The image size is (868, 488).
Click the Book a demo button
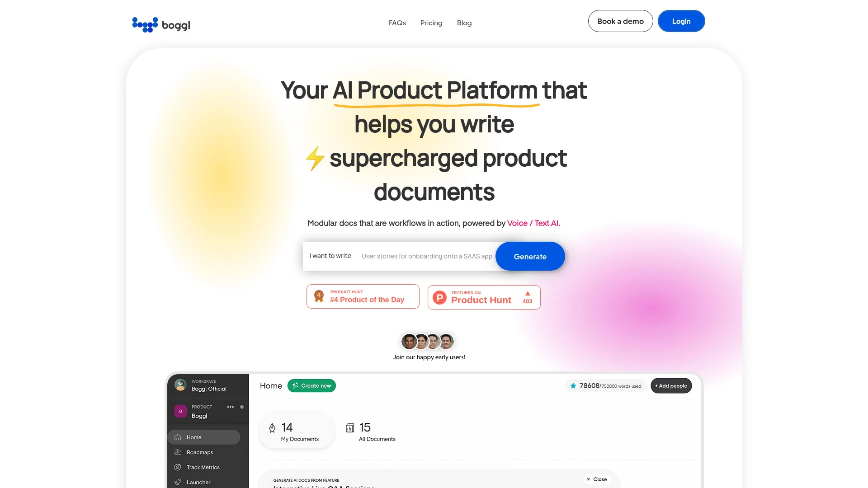click(x=620, y=21)
